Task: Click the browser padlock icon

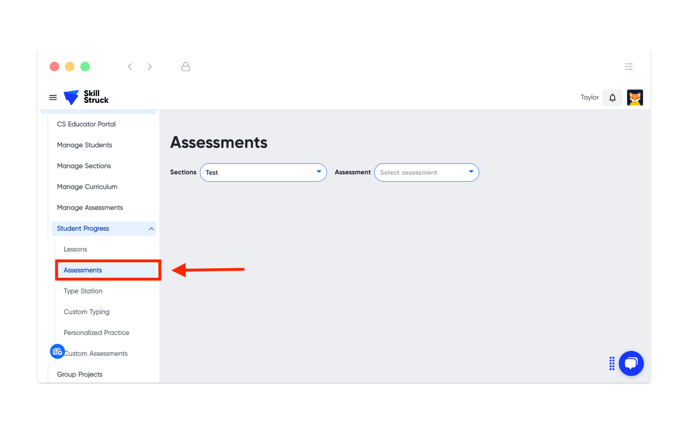Action: [186, 67]
